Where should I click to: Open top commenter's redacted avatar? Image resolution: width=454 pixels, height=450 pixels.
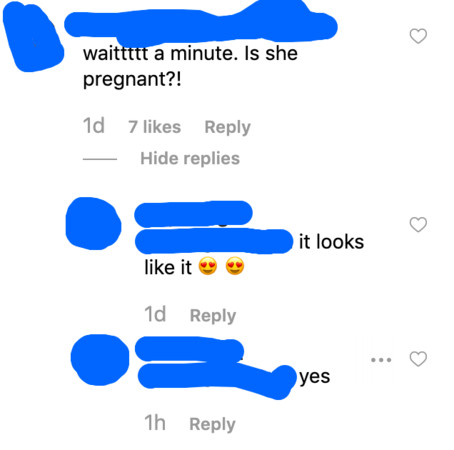32,37
